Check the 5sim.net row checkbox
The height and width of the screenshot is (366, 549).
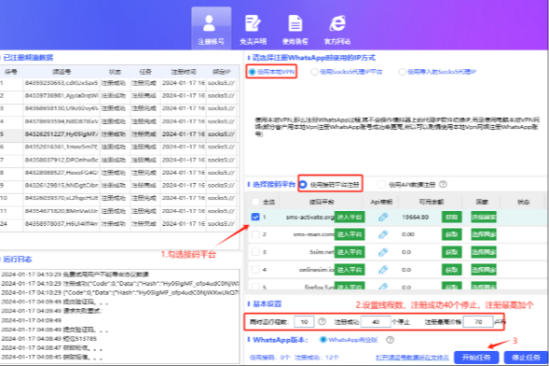coord(255,252)
